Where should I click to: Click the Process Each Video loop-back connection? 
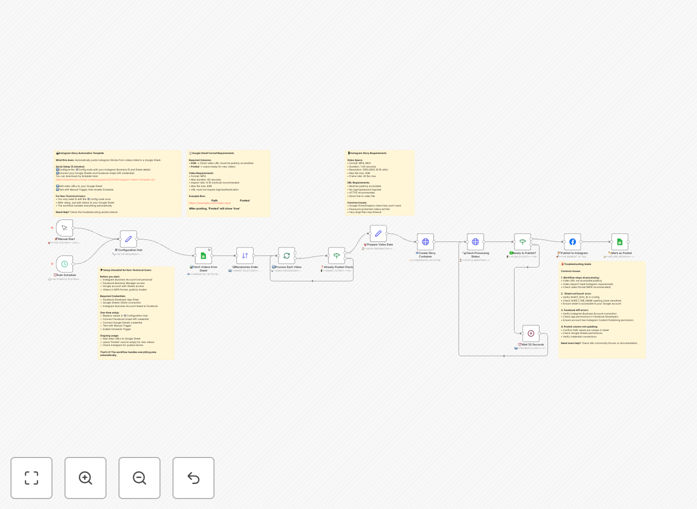pyautogui.click(x=312, y=281)
